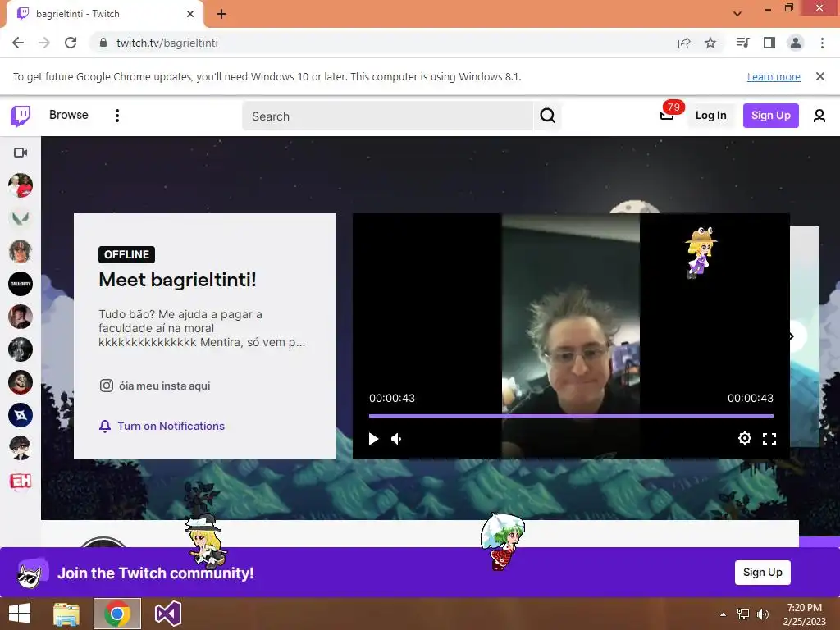Expand the recommended channels camera icon
Image resolution: width=840 pixels, height=630 pixels.
pyautogui.click(x=21, y=153)
